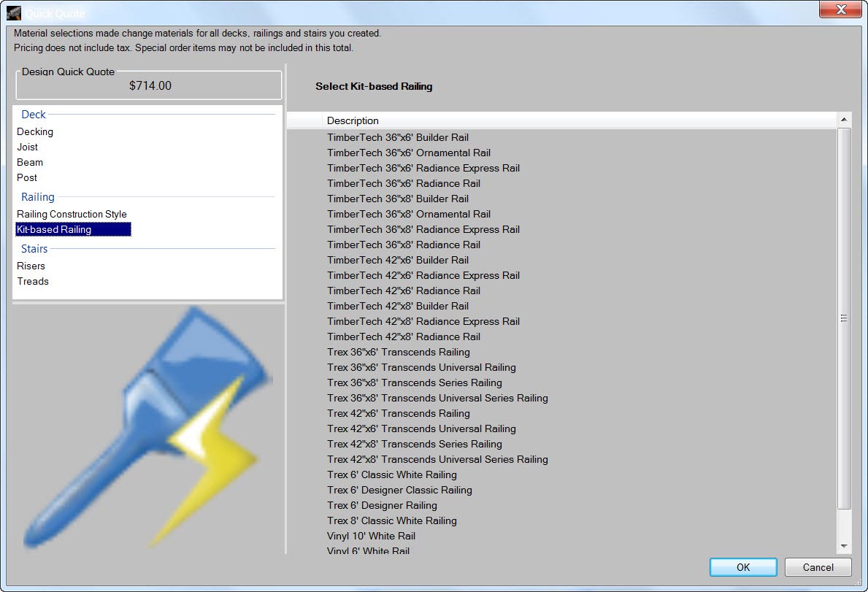Choose Trex 6' Classic White Railing
The width and height of the screenshot is (868, 592).
pyautogui.click(x=391, y=474)
